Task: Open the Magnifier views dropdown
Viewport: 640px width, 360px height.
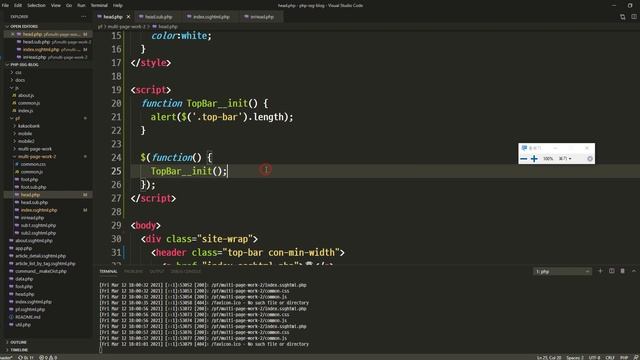Action: pyautogui.click(x=565, y=159)
